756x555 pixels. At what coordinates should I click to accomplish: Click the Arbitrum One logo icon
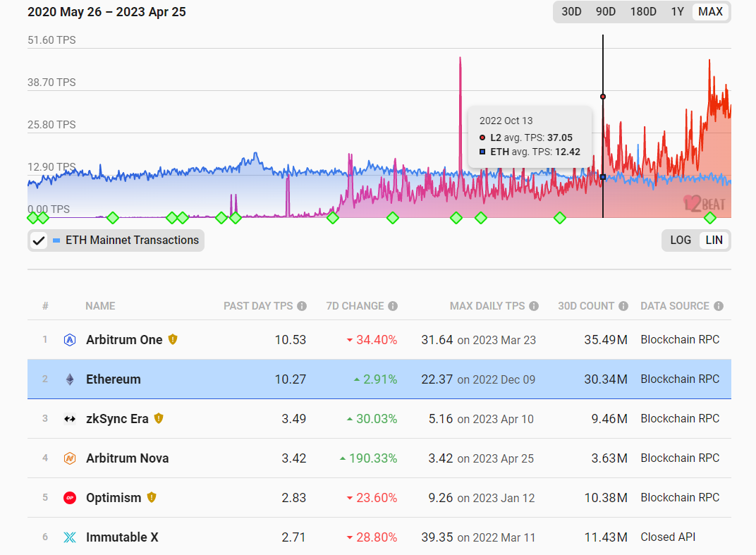coord(70,340)
